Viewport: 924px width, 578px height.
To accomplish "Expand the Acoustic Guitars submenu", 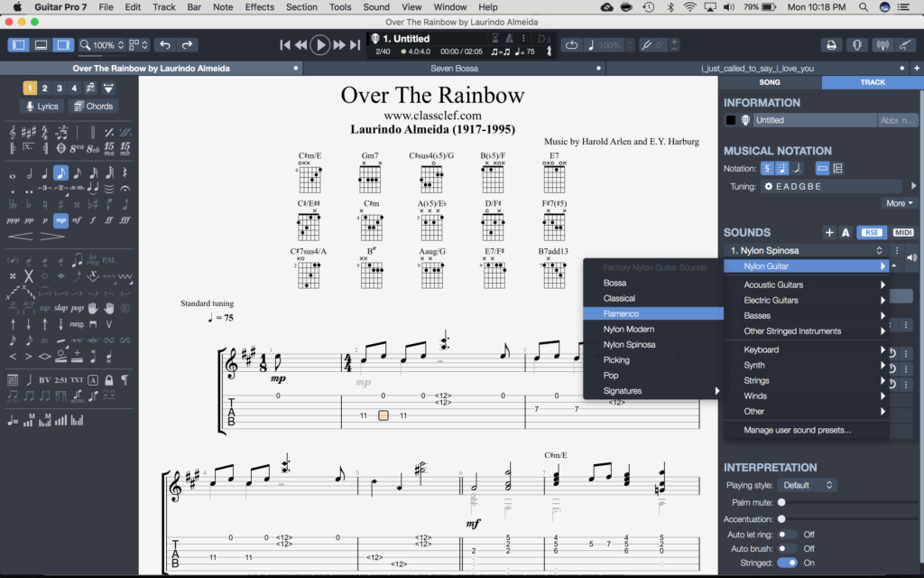I will (806, 284).
